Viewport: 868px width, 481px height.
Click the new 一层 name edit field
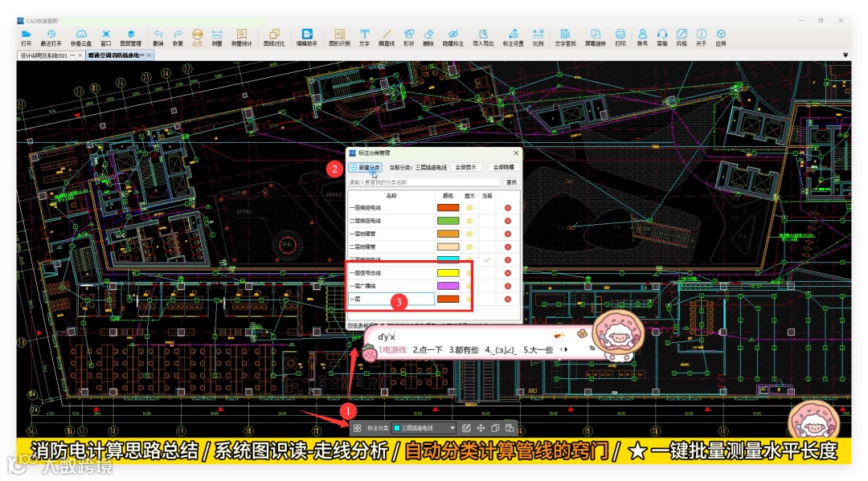click(x=391, y=299)
